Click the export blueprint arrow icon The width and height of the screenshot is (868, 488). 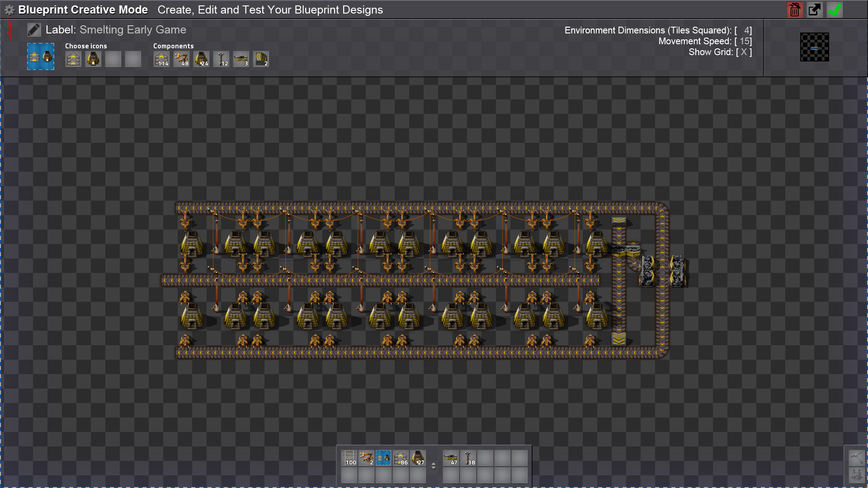(x=814, y=10)
